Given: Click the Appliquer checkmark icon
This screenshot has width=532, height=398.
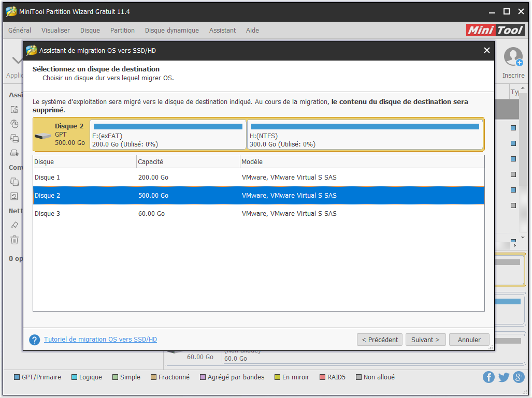Looking at the screenshot, I should pos(17,61).
